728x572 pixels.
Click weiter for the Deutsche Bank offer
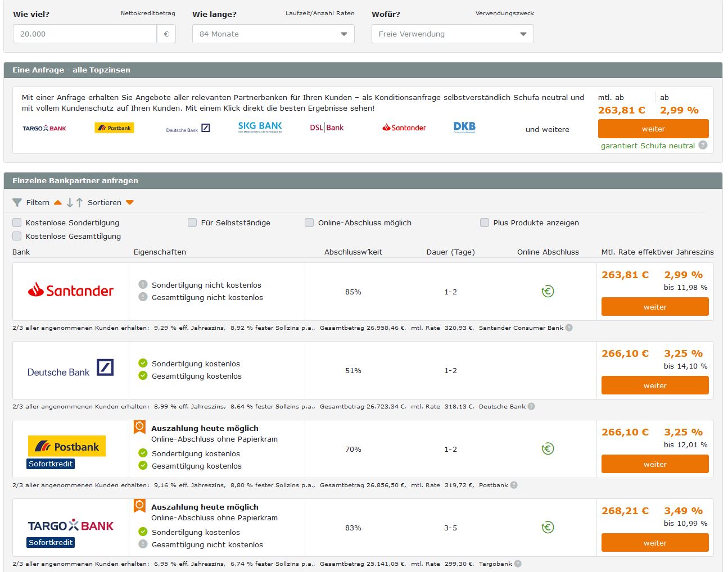(x=655, y=385)
